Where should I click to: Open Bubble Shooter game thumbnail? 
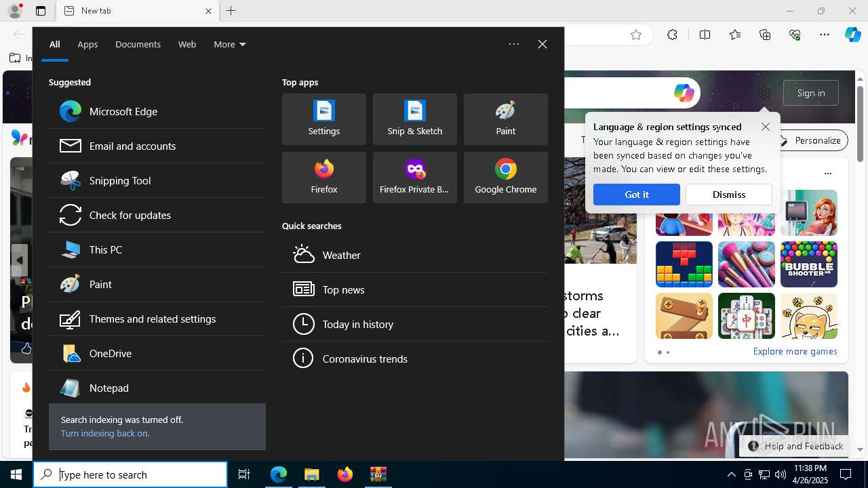(809, 264)
